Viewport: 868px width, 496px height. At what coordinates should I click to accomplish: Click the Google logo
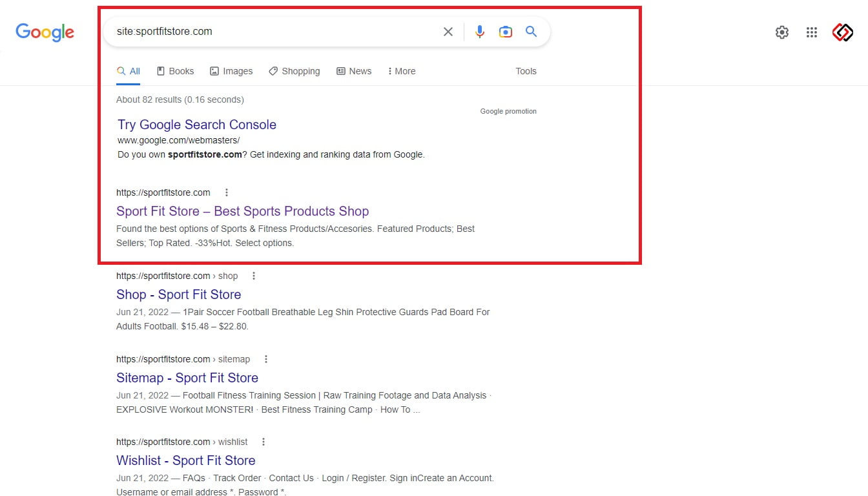point(45,32)
